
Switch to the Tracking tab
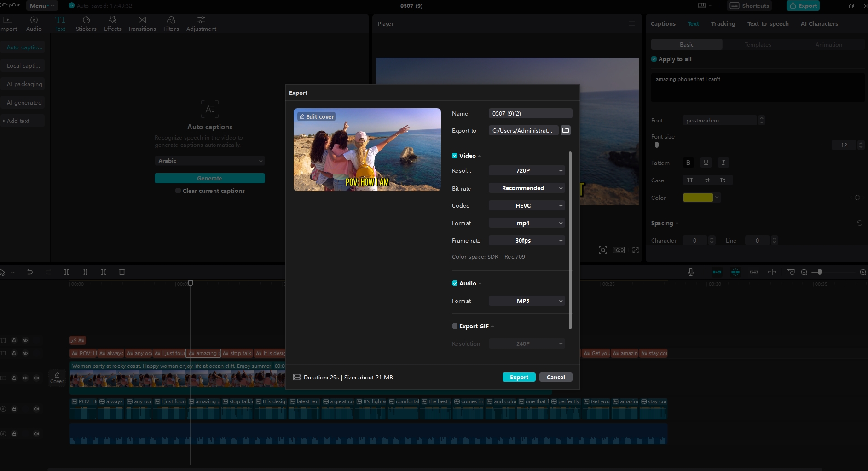(723, 23)
